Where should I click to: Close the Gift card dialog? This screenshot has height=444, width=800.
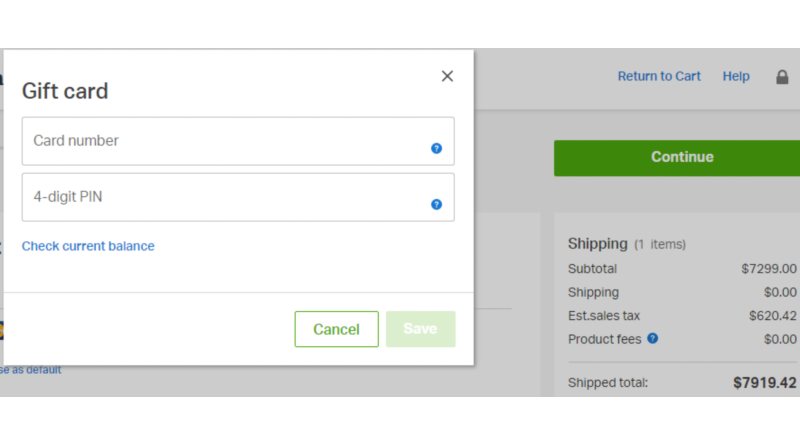447,76
